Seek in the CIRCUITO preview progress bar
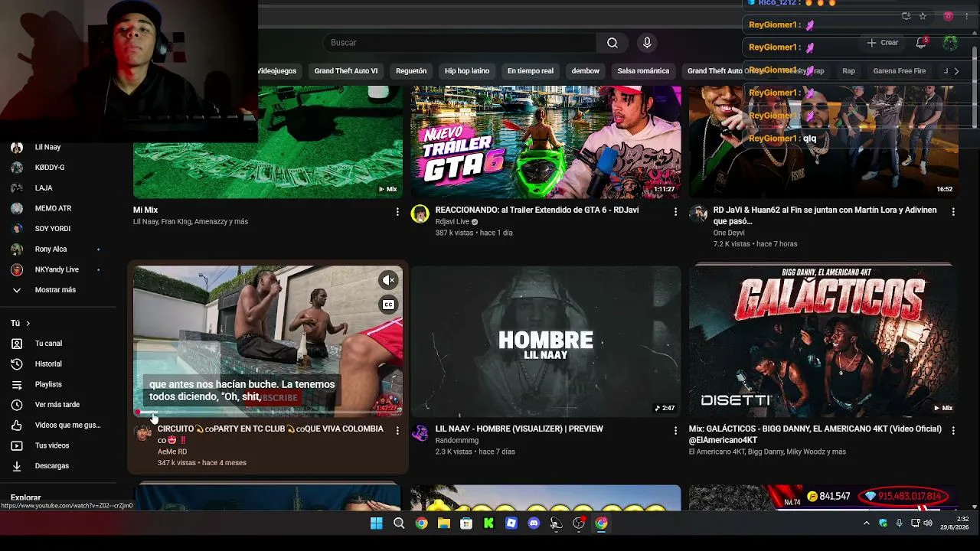This screenshot has height=551, width=980. pos(268,412)
